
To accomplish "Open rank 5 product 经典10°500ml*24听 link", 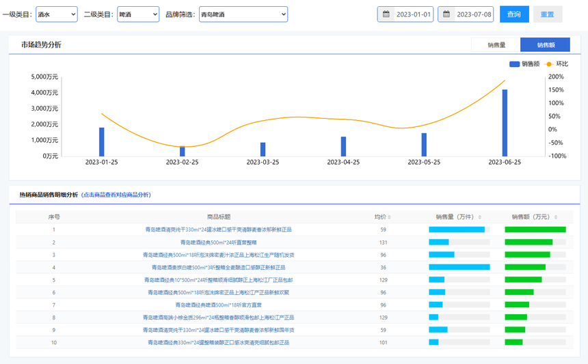I will click(x=219, y=280).
